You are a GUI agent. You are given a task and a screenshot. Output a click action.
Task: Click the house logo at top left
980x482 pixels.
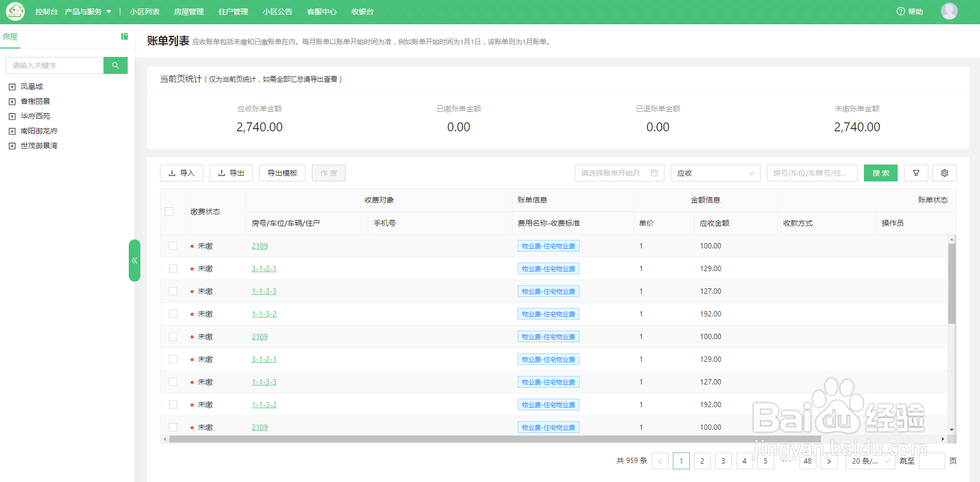pyautogui.click(x=15, y=11)
